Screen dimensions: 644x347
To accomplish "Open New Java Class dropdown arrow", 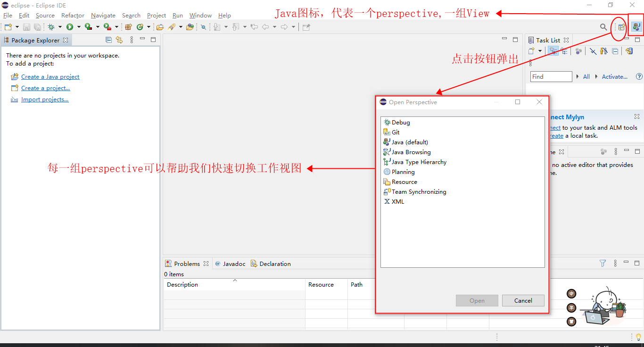I will point(149,27).
